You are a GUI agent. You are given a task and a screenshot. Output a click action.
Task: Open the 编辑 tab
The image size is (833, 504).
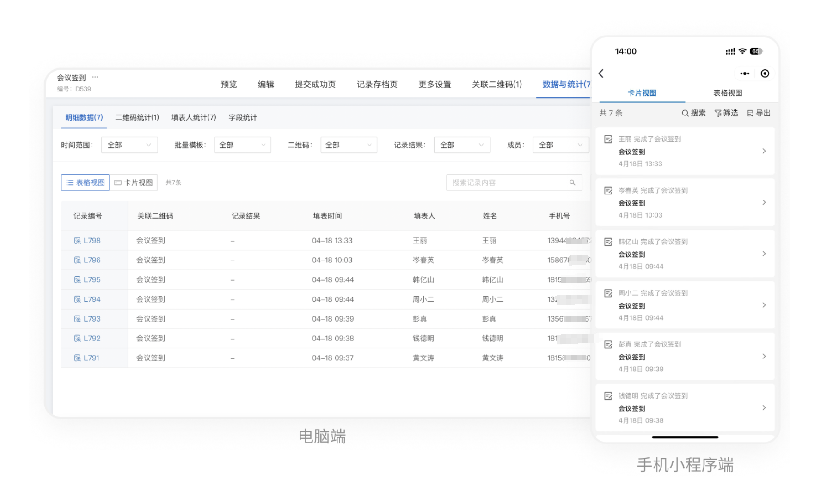click(x=266, y=85)
